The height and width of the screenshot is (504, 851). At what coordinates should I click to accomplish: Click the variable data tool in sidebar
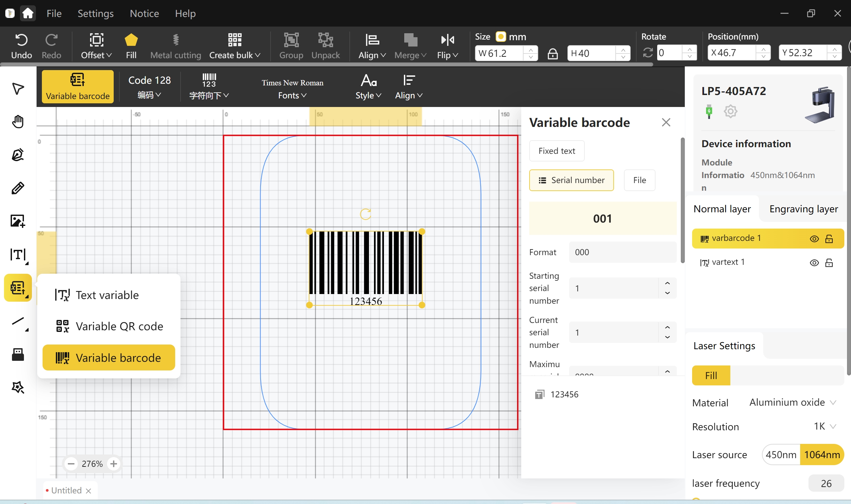tap(18, 288)
